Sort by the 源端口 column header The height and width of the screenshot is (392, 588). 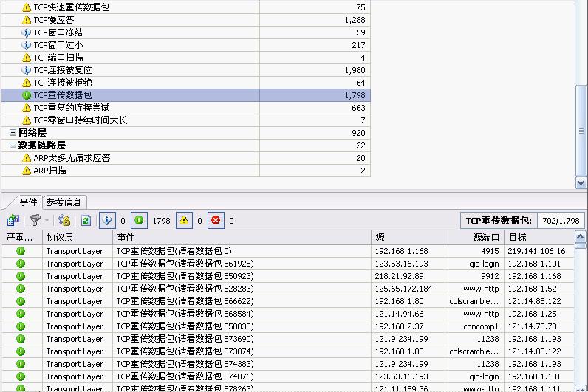(474, 237)
